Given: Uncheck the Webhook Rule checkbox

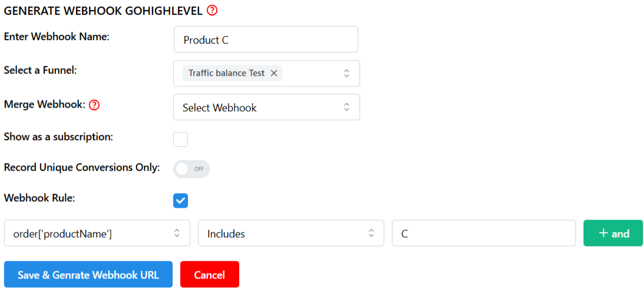Looking at the screenshot, I should (181, 201).
